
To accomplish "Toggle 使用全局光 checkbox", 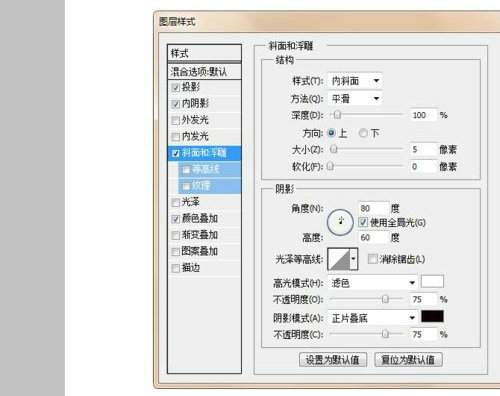I will pyautogui.click(x=363, y=222).
